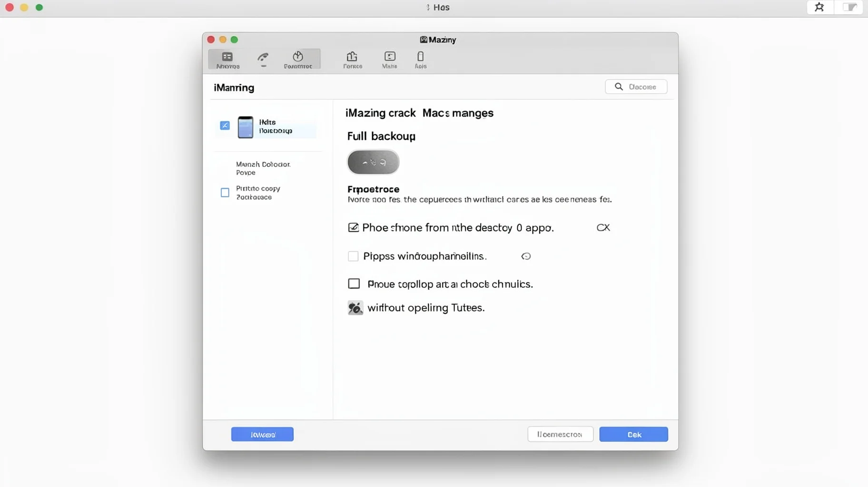This screenshot has width=868, height=487.
Task: Click the 'Full backoup' label
Action: [381, 136]
